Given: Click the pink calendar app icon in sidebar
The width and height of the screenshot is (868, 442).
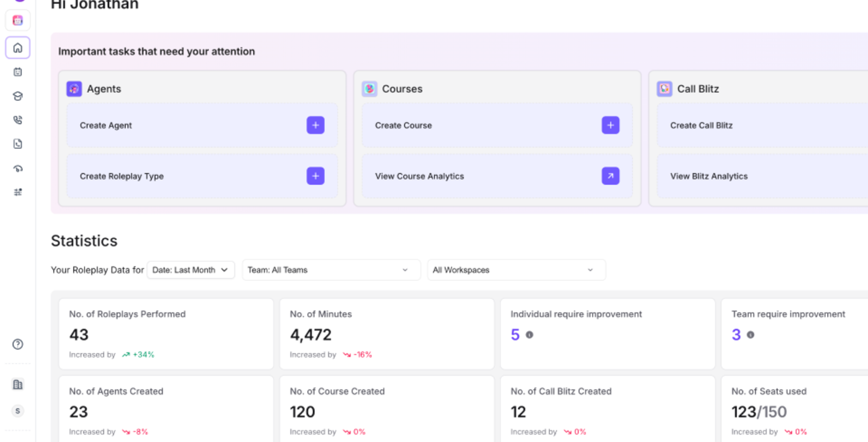Looking at the screenshot, I should click(18, 20).
